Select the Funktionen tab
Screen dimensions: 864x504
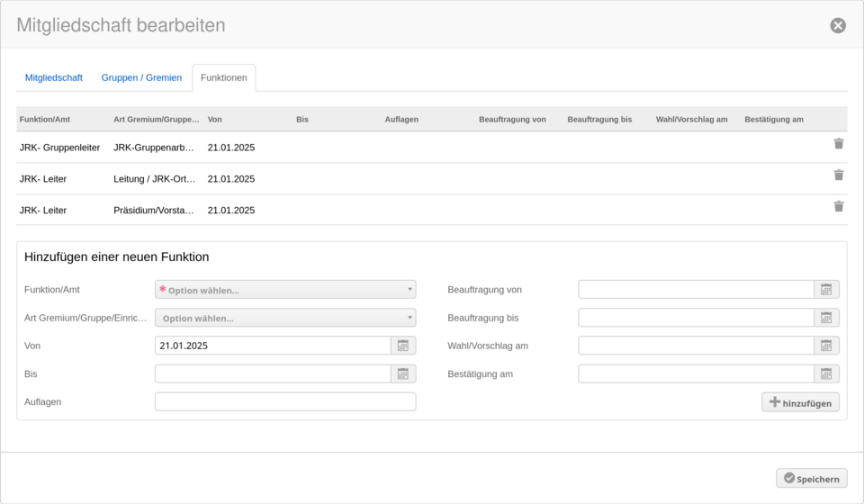[224, 78]
